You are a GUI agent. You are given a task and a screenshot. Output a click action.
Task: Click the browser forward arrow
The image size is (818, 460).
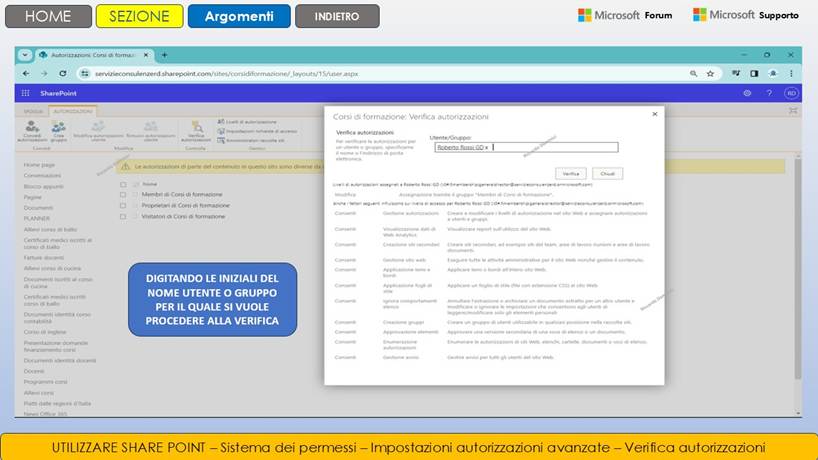(44, 74)
